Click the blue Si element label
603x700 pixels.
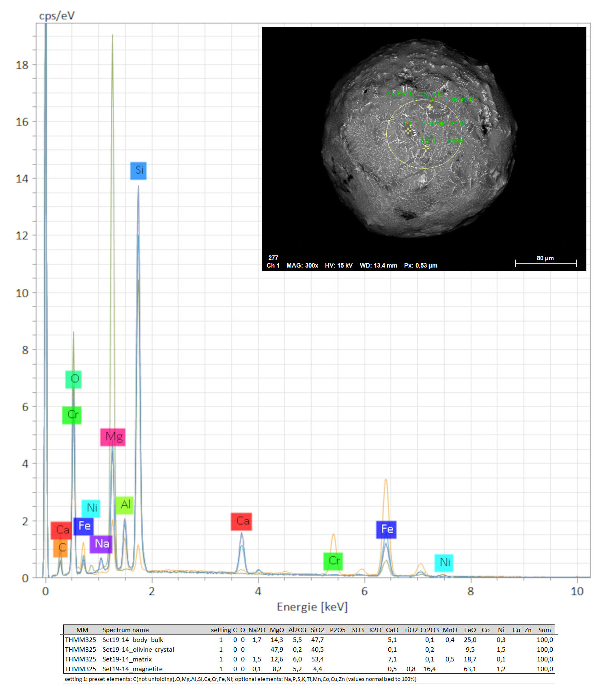click(x=138, y=171)
